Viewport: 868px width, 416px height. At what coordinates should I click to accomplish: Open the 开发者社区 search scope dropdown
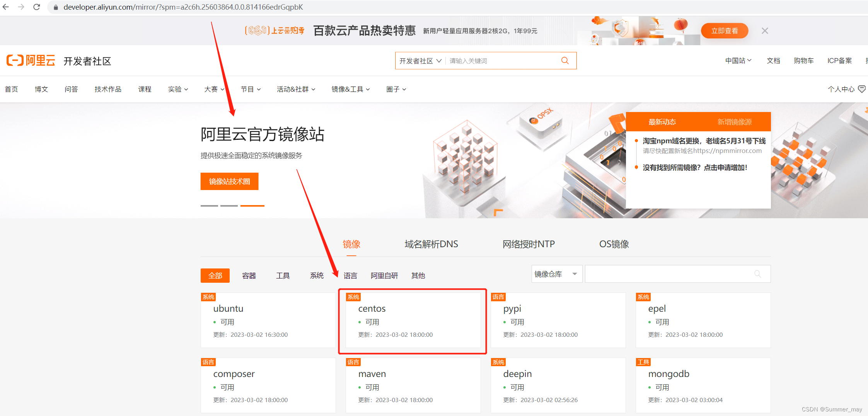(x=420, y=61)
